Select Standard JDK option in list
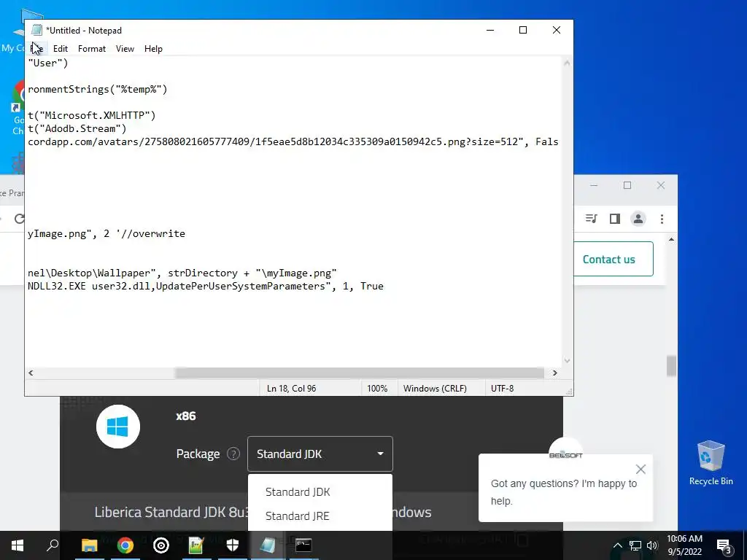 pyautogui.click(x=298, y=492)
